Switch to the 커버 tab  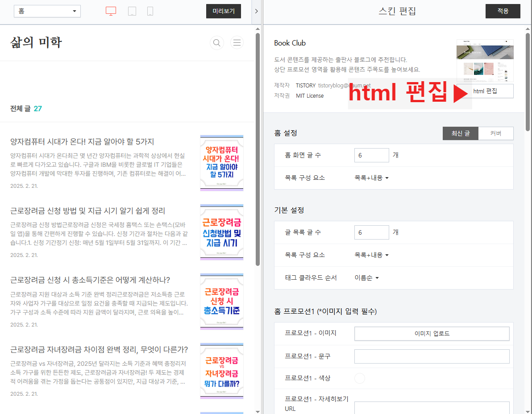click(x=496, y=133)
